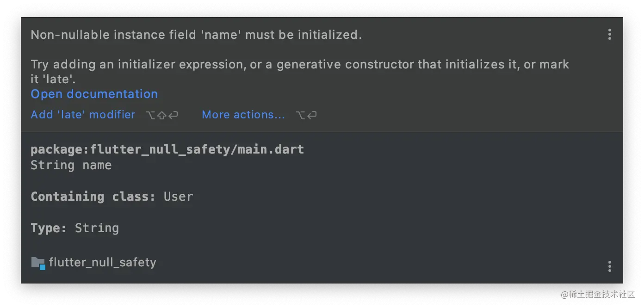Viewport: 644px width, 308px height.
Task: Click the User containing class name
Action: [x=179, y=197]
